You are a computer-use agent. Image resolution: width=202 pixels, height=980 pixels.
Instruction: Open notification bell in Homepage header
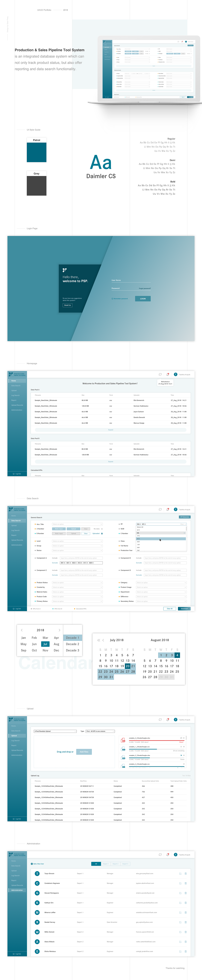point(168,374)
